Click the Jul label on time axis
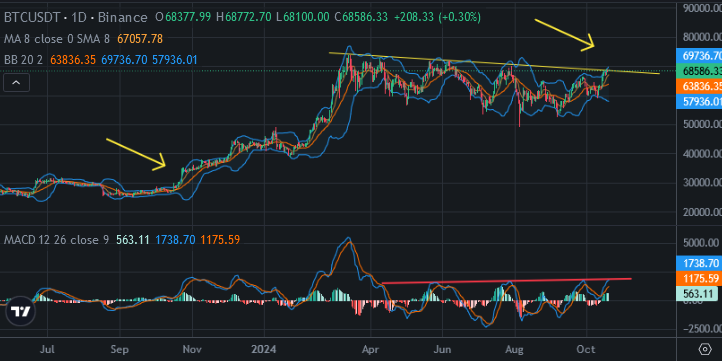 click(x=47, y=349)
